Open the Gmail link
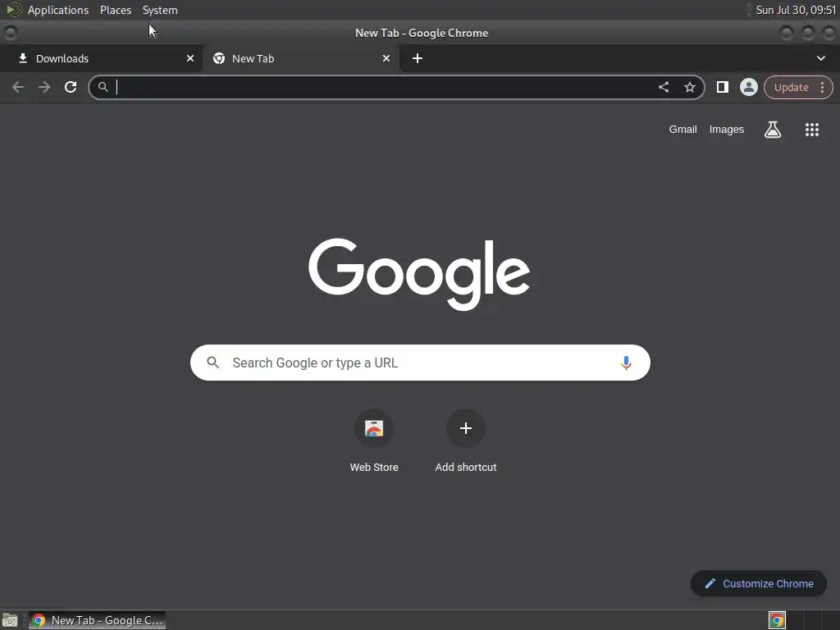Screen dimensions: 840x630 click(682, 129)
